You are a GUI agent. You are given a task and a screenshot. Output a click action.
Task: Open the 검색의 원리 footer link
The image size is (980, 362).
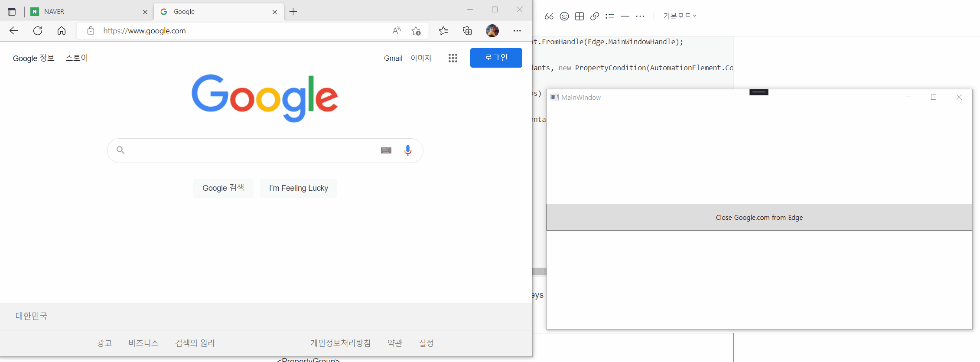[x=195, y=343]
